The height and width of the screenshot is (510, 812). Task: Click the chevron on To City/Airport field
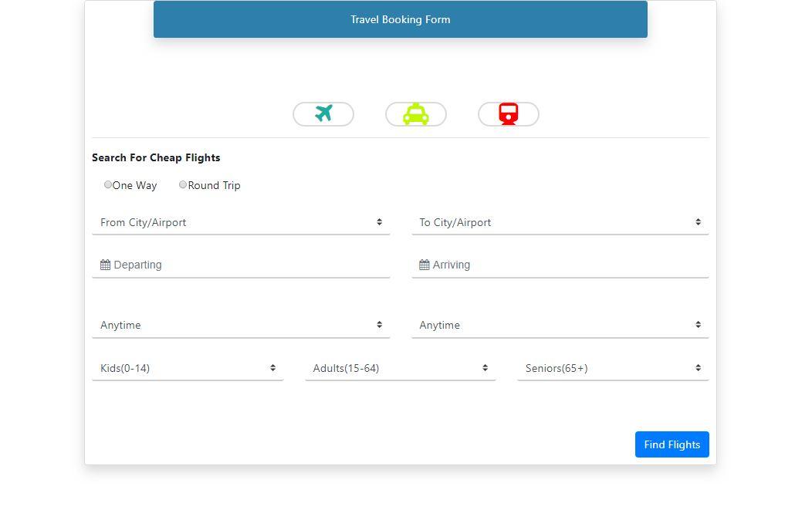click(x=698, y=221)
